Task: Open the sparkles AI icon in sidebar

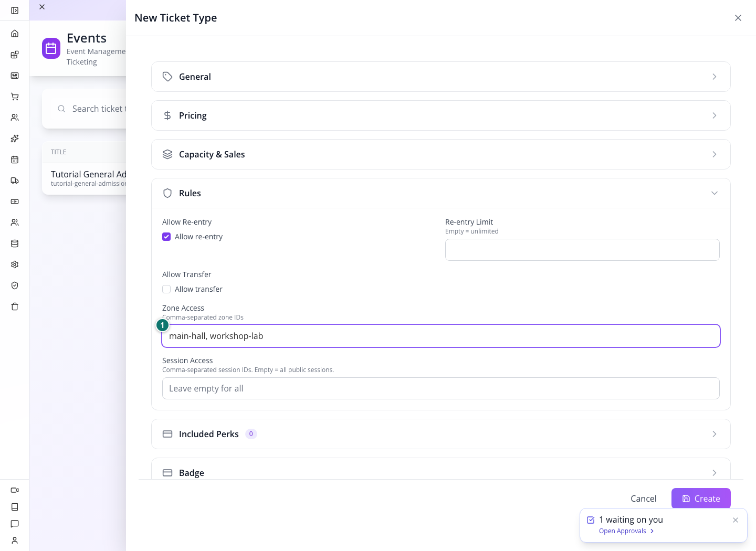Action: pos(15,139)
